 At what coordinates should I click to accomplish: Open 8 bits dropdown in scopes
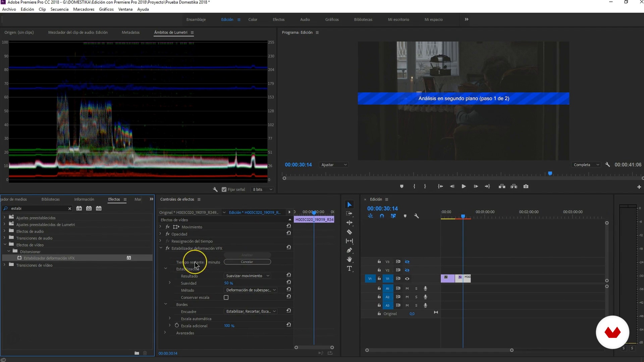263,189
